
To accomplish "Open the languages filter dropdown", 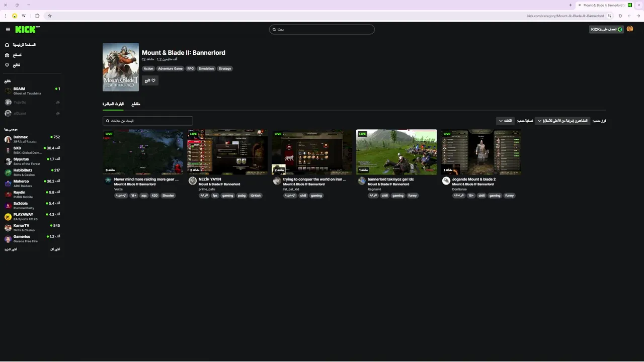I will click(505, 121).
